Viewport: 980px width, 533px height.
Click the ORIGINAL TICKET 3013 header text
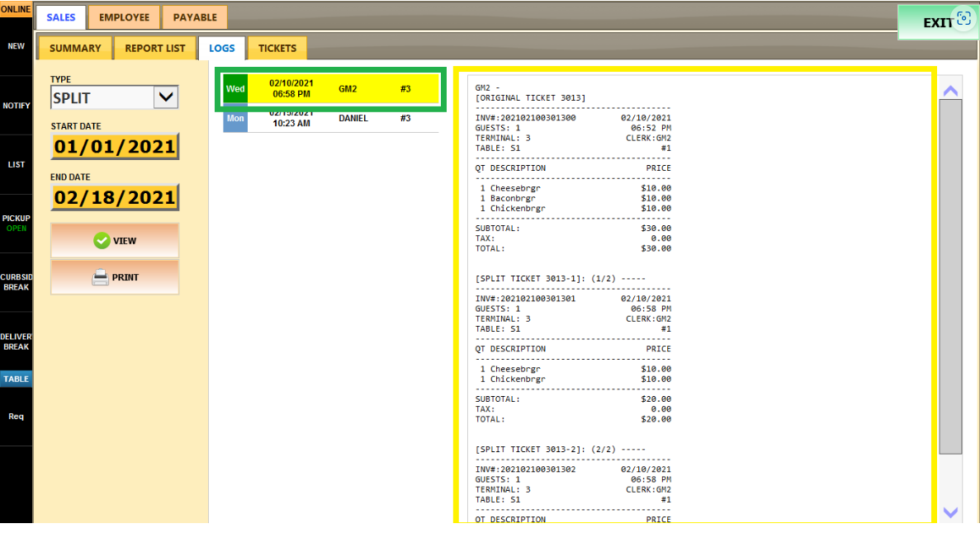530,98
